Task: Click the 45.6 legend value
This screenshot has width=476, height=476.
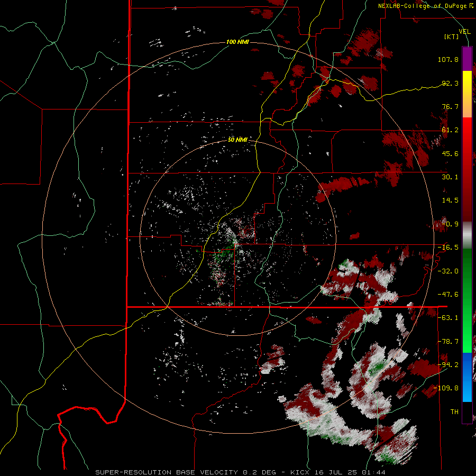Action: pyautogui.click(x=450, y=153)
